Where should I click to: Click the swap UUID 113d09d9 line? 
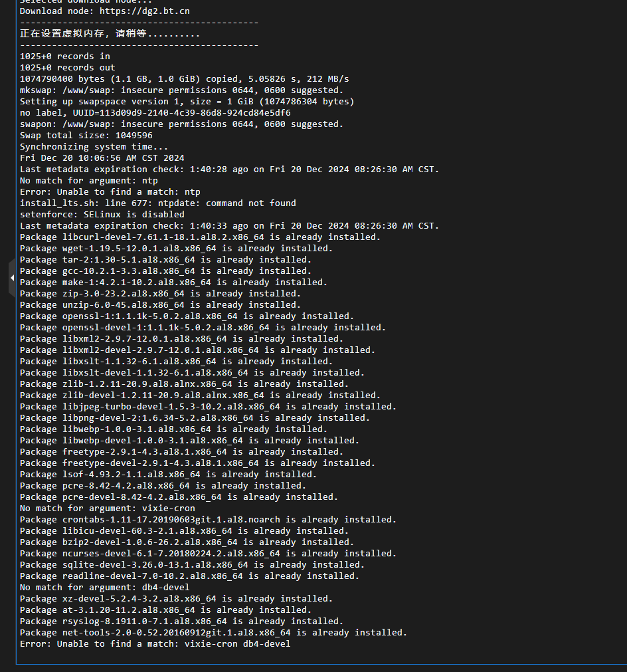[x=155, y=113]
